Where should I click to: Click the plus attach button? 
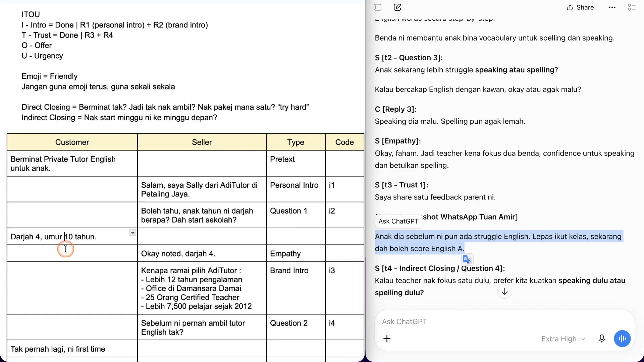click(x=387, y=339)
